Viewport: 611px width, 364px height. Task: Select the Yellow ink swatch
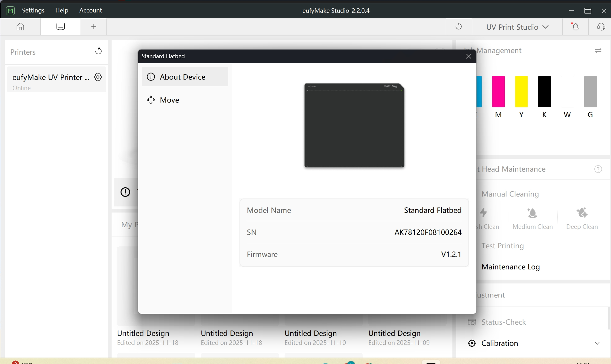tap(521, 91)
